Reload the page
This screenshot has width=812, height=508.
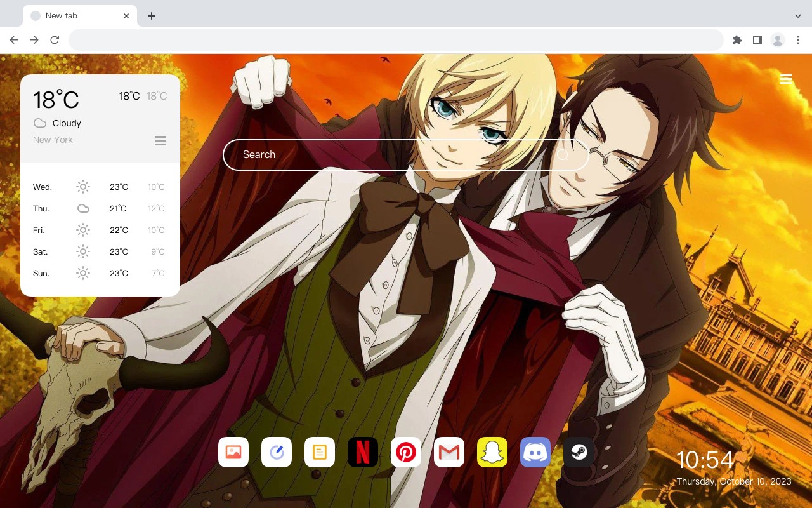(55, 40)
